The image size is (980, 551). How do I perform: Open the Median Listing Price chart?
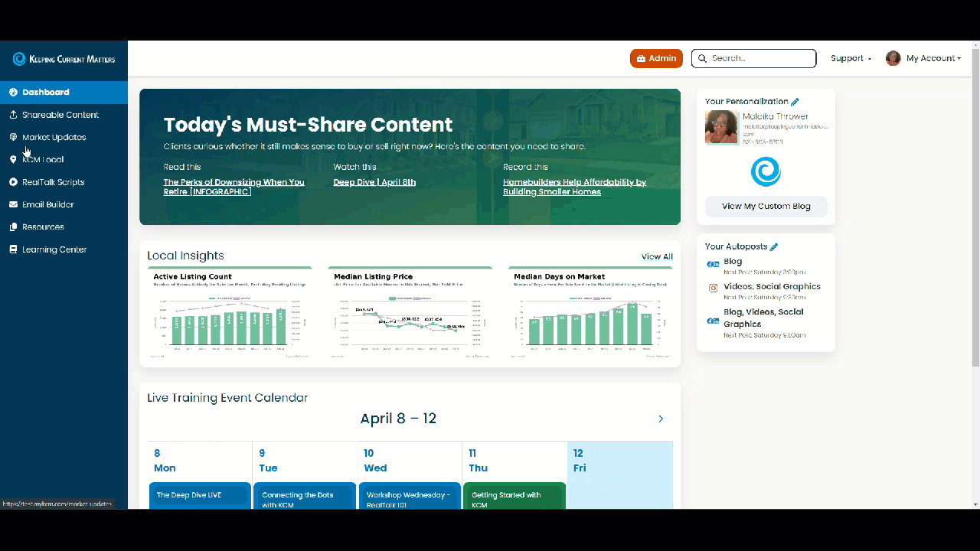[x=410, y=314]
